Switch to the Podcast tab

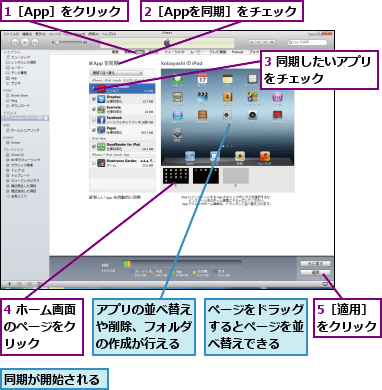pyautogui.click(x=238, y=52)
